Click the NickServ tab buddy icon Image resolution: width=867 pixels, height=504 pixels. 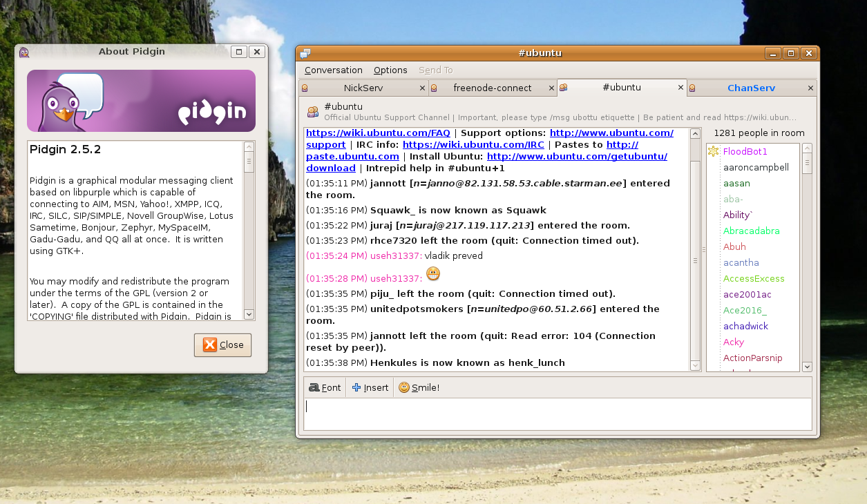(x=305, y=88)
